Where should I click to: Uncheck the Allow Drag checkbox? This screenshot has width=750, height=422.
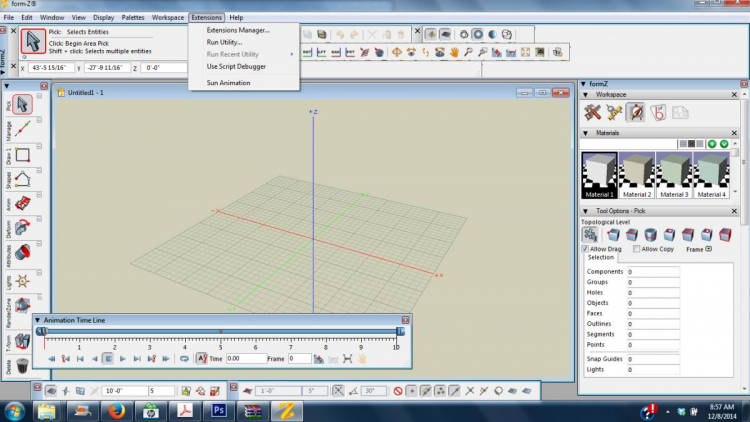(586, 248)
